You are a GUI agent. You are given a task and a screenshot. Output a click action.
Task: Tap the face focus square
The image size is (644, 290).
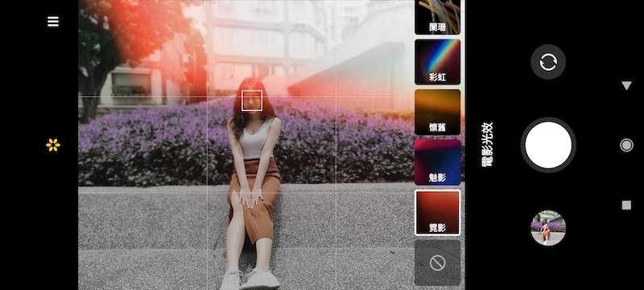point(252,101)
